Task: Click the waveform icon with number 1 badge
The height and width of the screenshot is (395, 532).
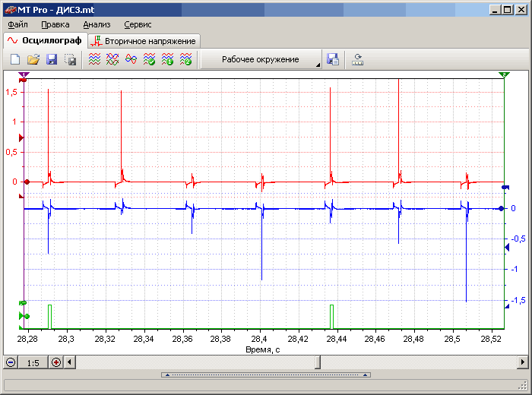Action: point(167,59)
